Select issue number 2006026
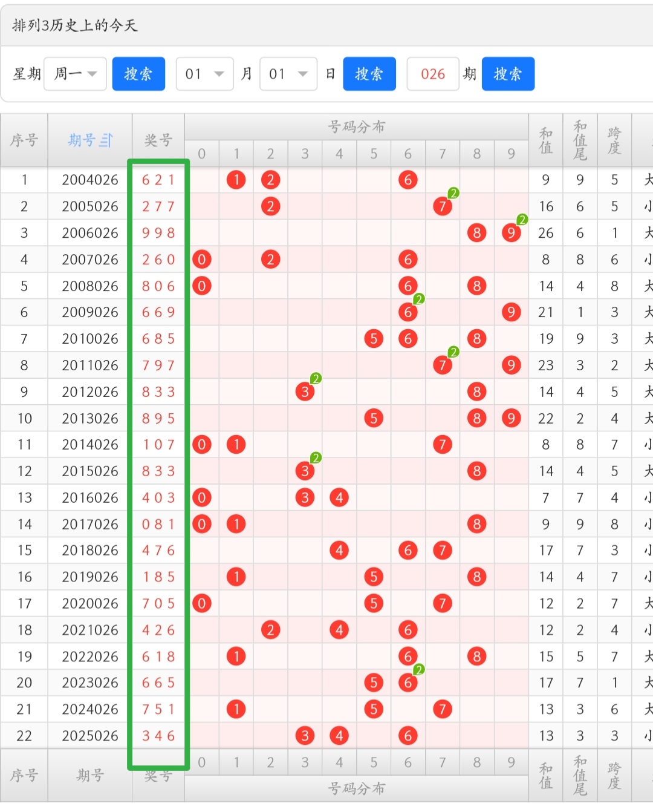 [90, 233]
